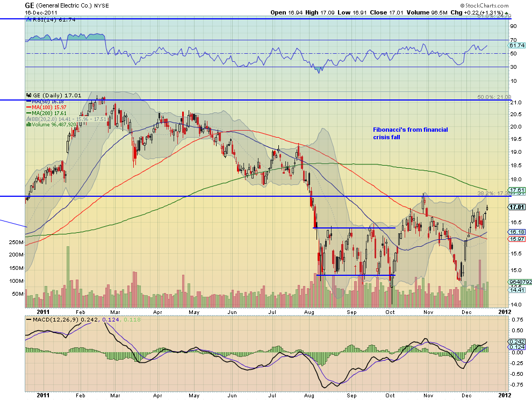Click the "2012" label below the MACD panel
Image resolution: width=532 pixels, height=400 pixels.
[505, 395]
